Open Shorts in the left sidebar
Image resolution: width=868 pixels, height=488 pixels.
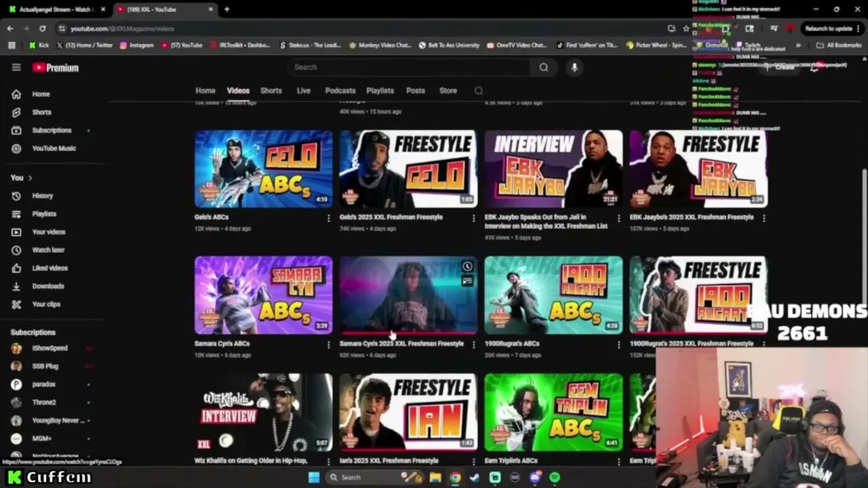tap(41, 113)
